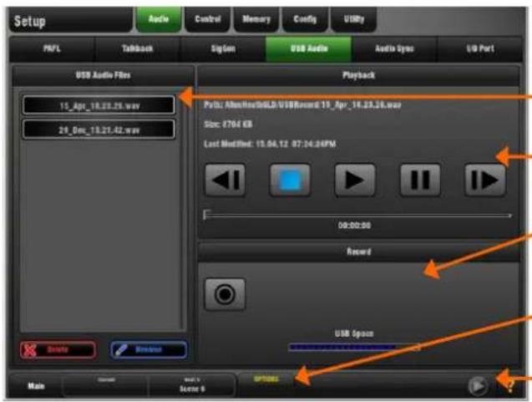The height and width of the screenshot is (402, 532).
Task: Open the Config top-level tab
Action: 306,19
